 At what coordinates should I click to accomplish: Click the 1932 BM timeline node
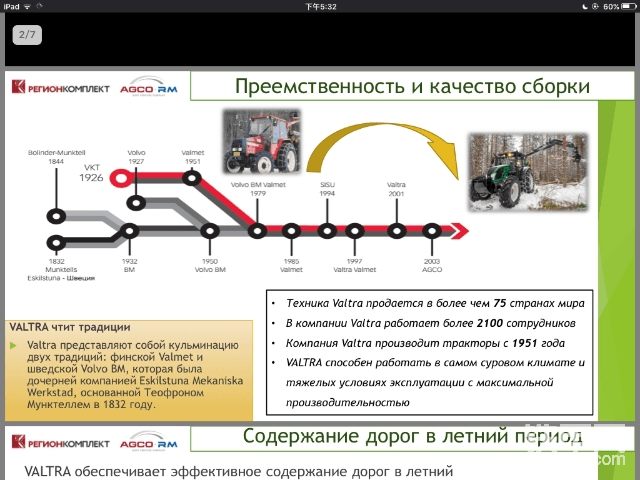tap(129, 231)
